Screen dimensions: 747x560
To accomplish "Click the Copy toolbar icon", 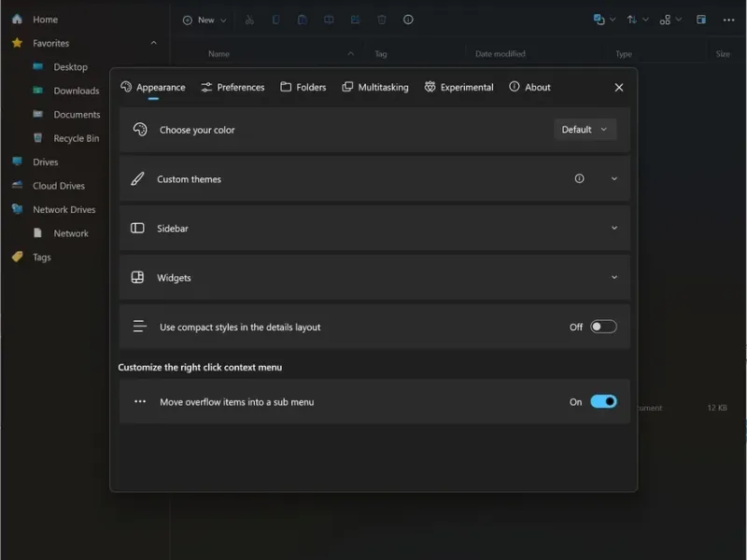I will (275, 20).
